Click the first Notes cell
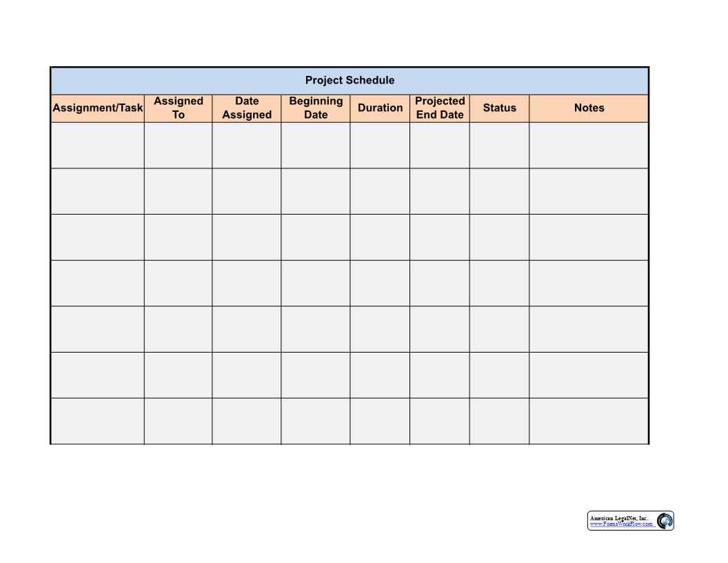Screen dimensions: 728x563 590,147
